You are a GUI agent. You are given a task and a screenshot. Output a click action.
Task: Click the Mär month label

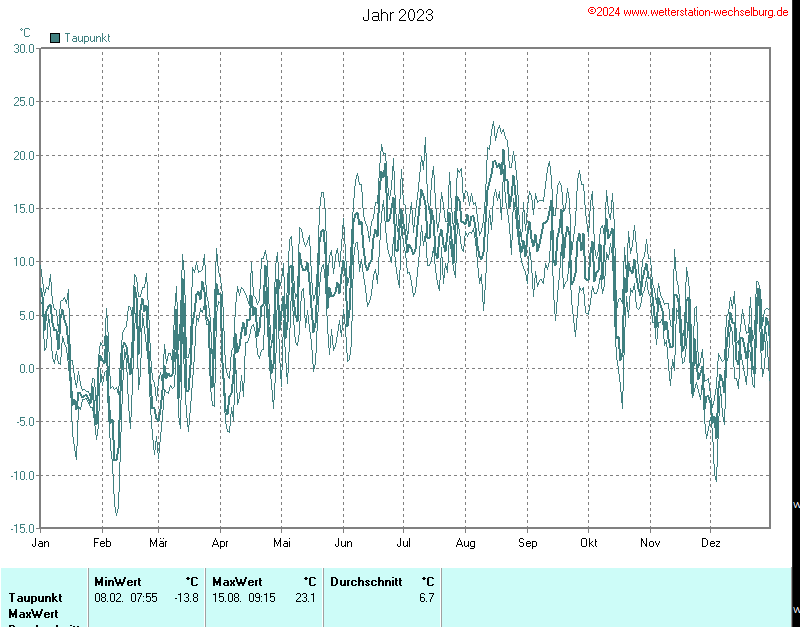point(158,543)
